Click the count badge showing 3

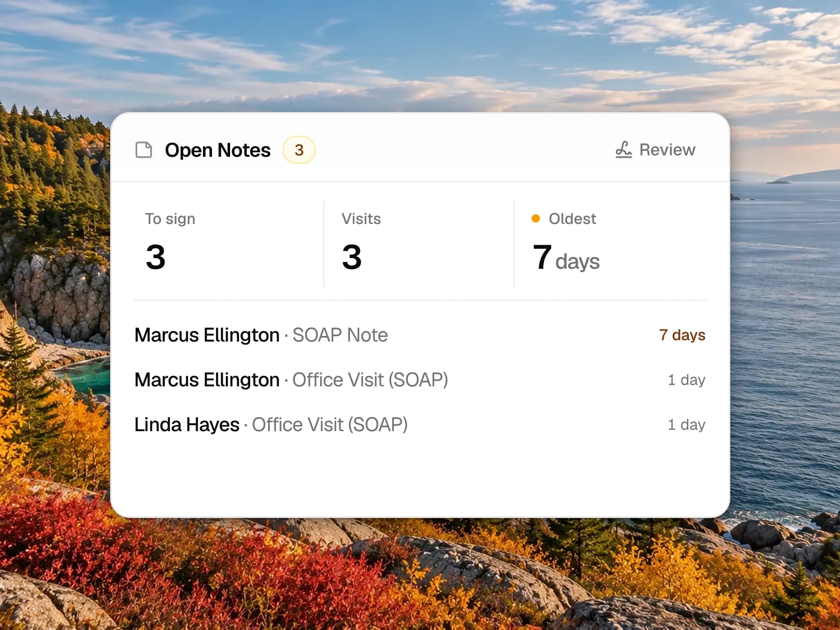[299, 150]
